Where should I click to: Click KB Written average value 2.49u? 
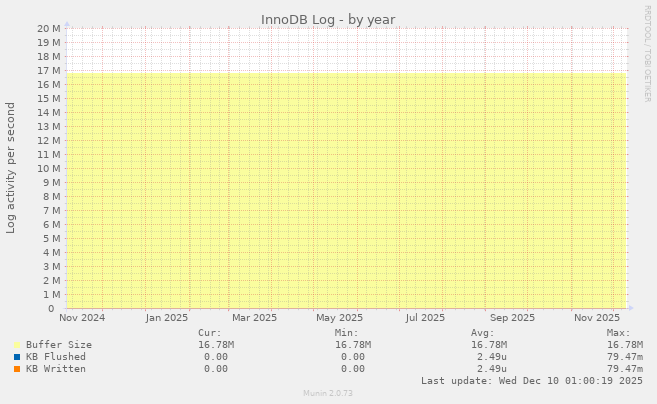491,369
